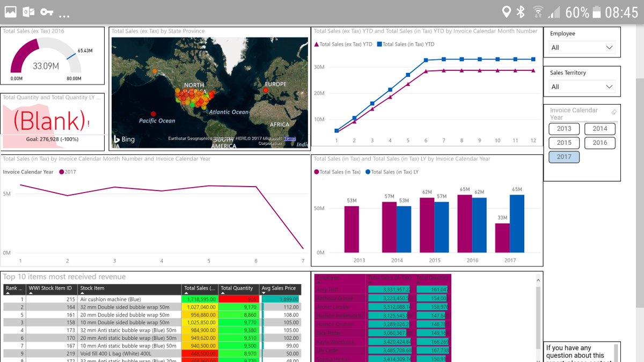Open the Terms link in the map attribution
Screen dimensions: 644x362
290,138
